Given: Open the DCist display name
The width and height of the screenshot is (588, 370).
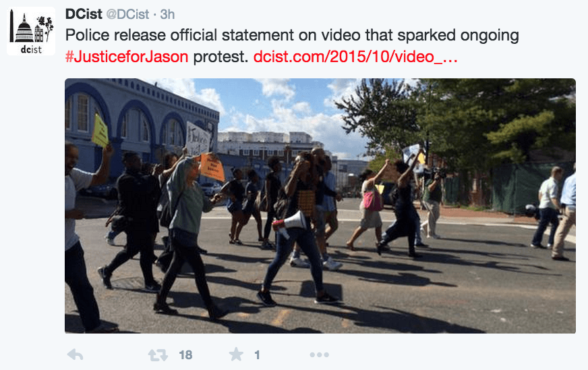Looking at the screenshot, I should click(84, 14).
